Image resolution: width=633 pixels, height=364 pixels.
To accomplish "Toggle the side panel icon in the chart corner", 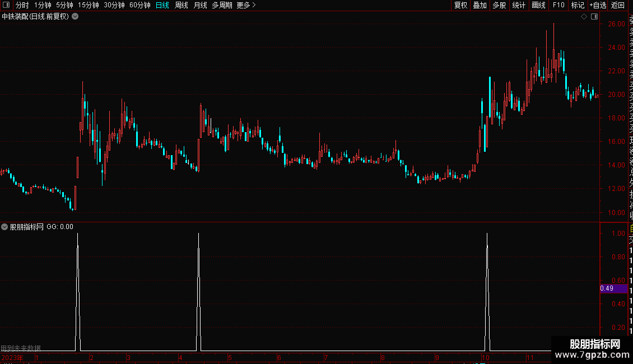I will click(594, 17).
